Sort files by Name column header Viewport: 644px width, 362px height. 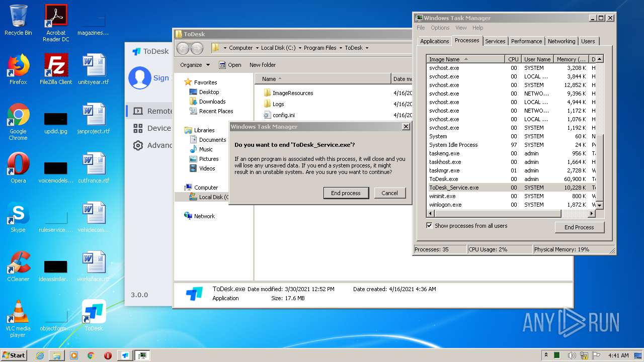click(323, 79)
